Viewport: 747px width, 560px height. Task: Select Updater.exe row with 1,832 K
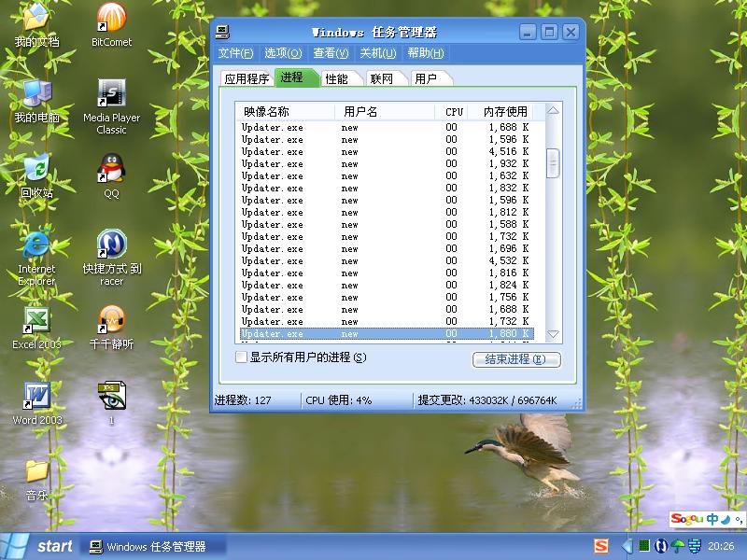(385, 189)
